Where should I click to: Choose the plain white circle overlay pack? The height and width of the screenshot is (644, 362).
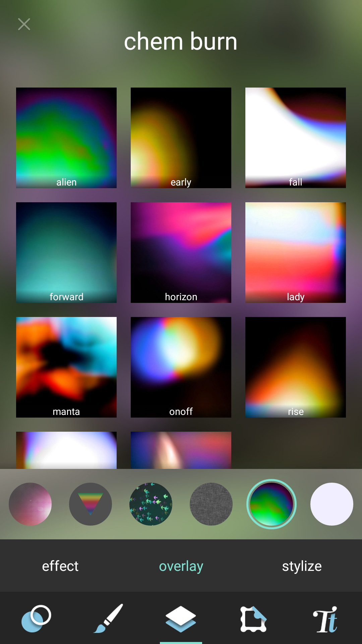point(332,504)
